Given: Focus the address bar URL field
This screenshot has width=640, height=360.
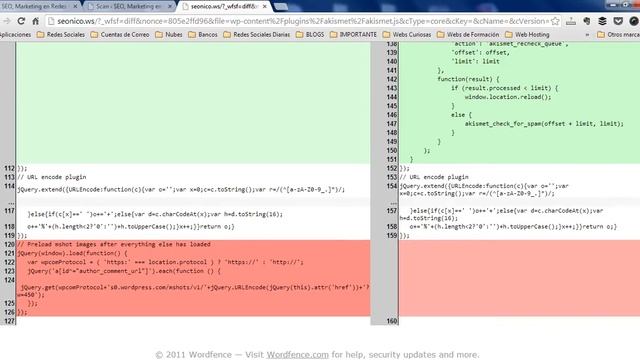Looking at the screenshot, I should [x=302, y=21].
